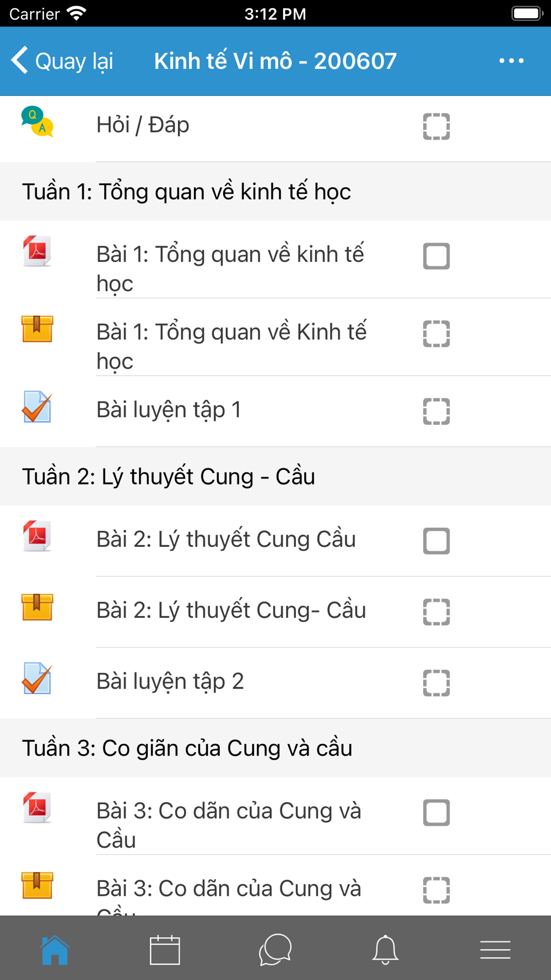Image resolution: width=551 pixels, height=980 pixels.
Task: Tap dashed completion box for Hỏi / Đáp
Action: tap(436, 126)
